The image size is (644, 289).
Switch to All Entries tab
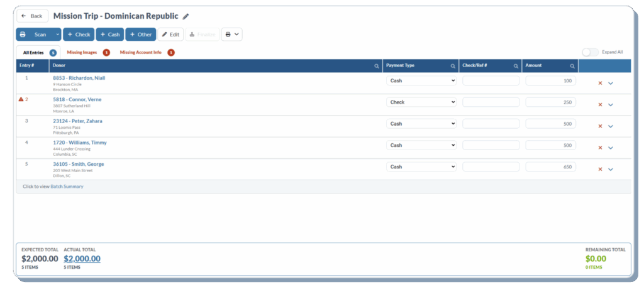click(x=38, y=53)
